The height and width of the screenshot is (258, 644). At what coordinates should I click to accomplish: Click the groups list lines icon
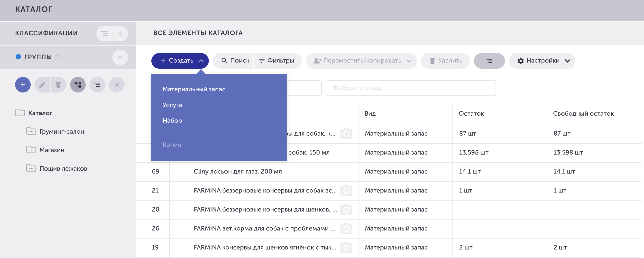point(97,85)
